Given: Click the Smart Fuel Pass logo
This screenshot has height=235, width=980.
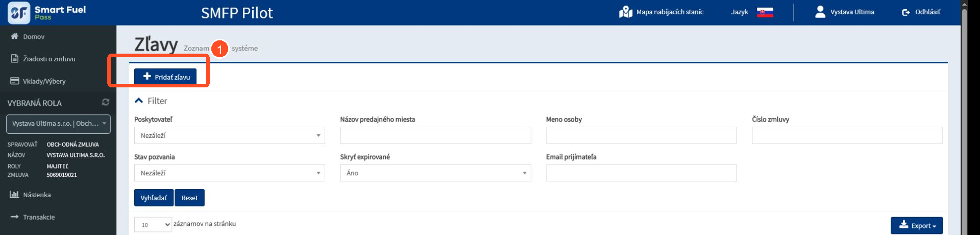Looking at the screenshot, I should click(x=47, y=12).
